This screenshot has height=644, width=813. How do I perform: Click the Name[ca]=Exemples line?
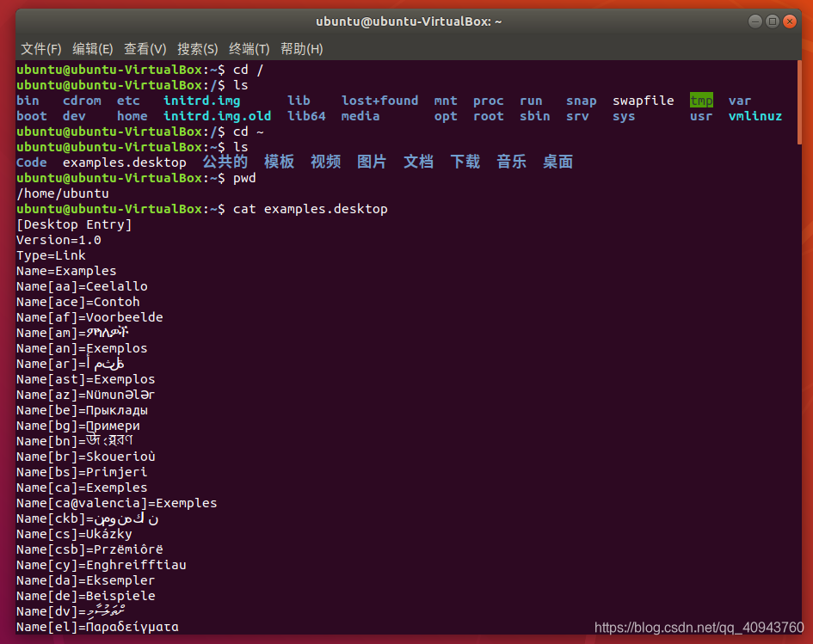pos(82,488)
